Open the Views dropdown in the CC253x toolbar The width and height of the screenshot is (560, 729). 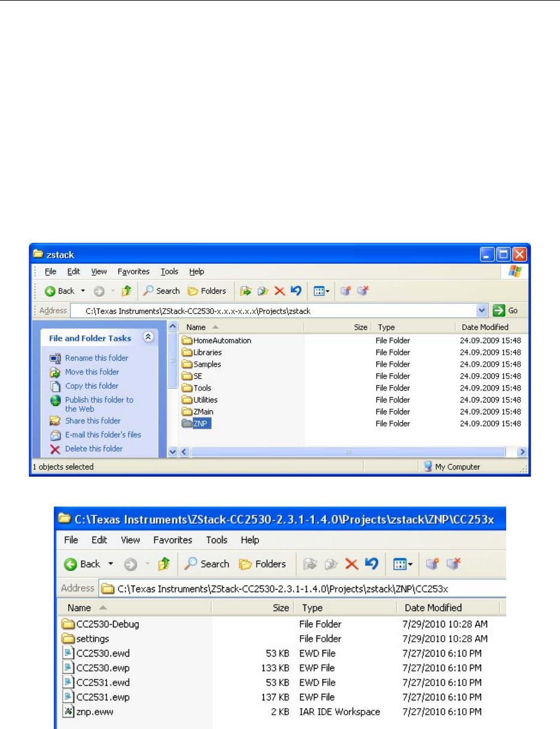403,563
